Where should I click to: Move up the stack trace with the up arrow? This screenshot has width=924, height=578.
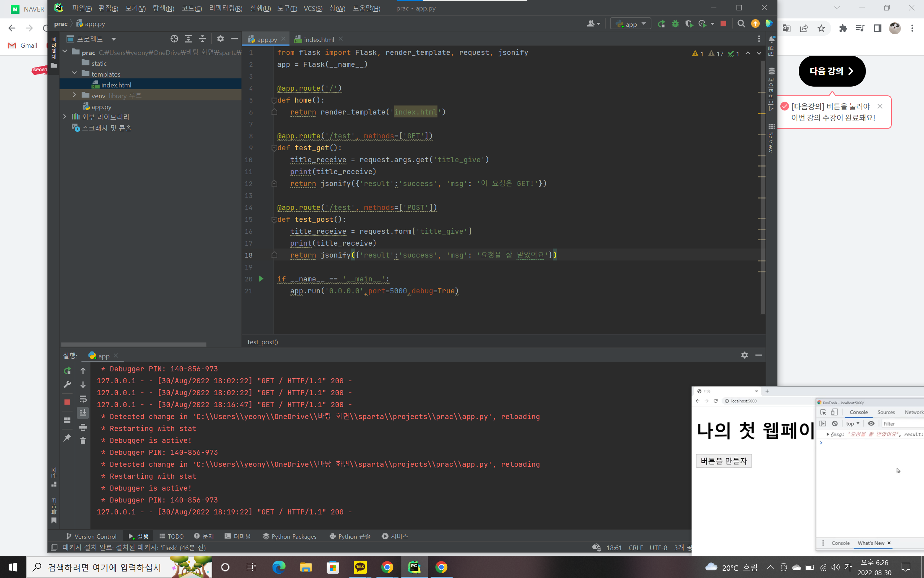click(x=83, y=370)
